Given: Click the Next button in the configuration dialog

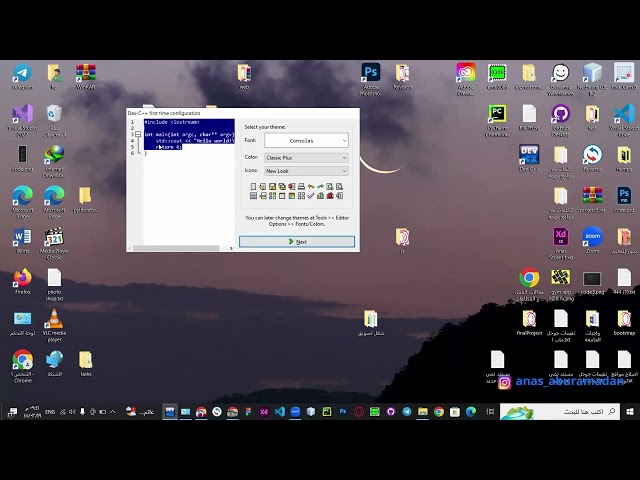Looking at the screenshot, I should (x=297, y=242).
